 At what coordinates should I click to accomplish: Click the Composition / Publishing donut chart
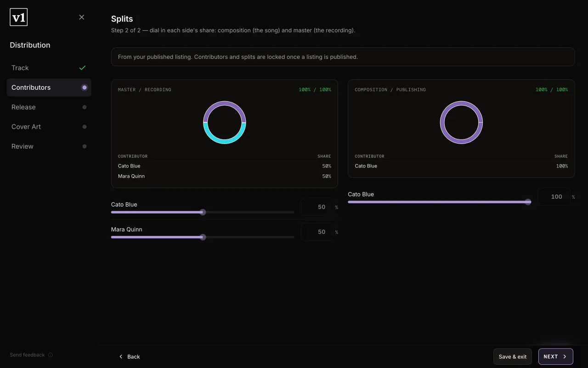(461, 122)
